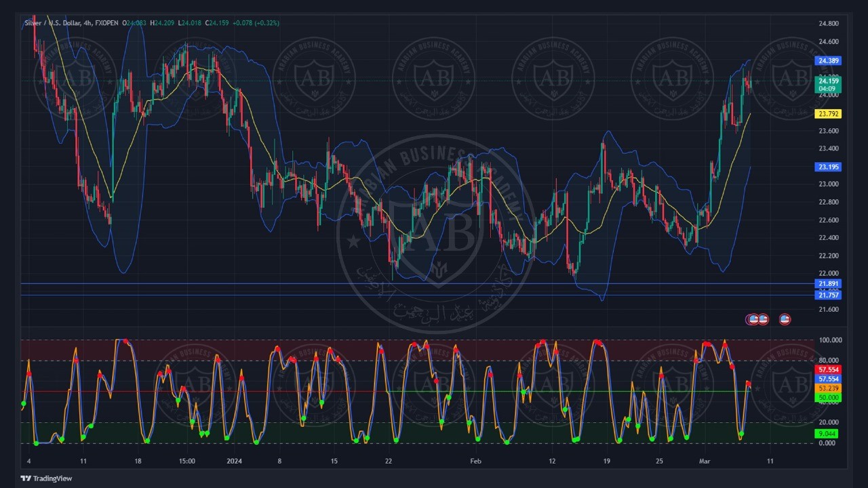Select the orange 53.239 indicator value label
Image resolution: width=868 pixels, height=488 pixels.
pos(829,388)
